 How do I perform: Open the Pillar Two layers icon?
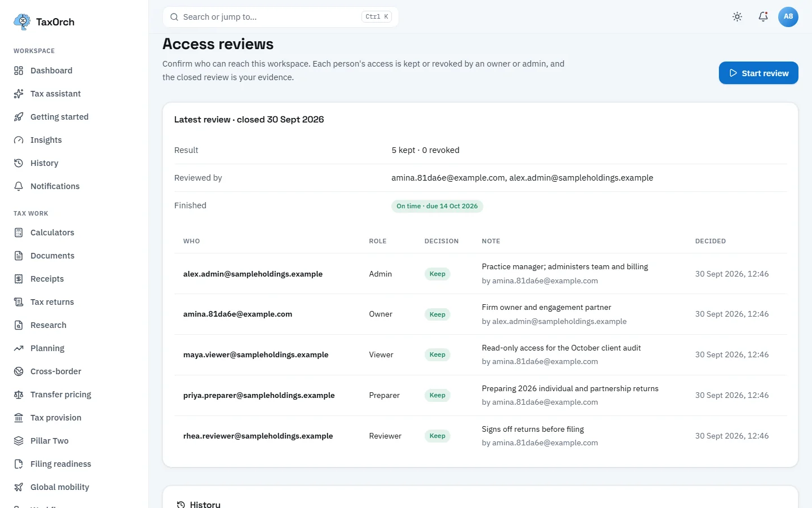(19, 441)
